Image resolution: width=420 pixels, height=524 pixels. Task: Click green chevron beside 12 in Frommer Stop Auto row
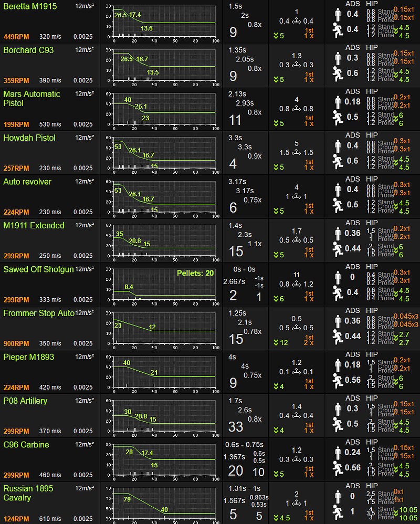point(276,342)
